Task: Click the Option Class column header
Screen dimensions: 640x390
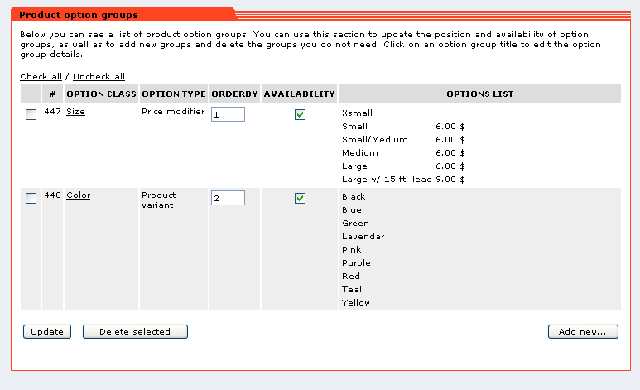Action: [101, 94]
